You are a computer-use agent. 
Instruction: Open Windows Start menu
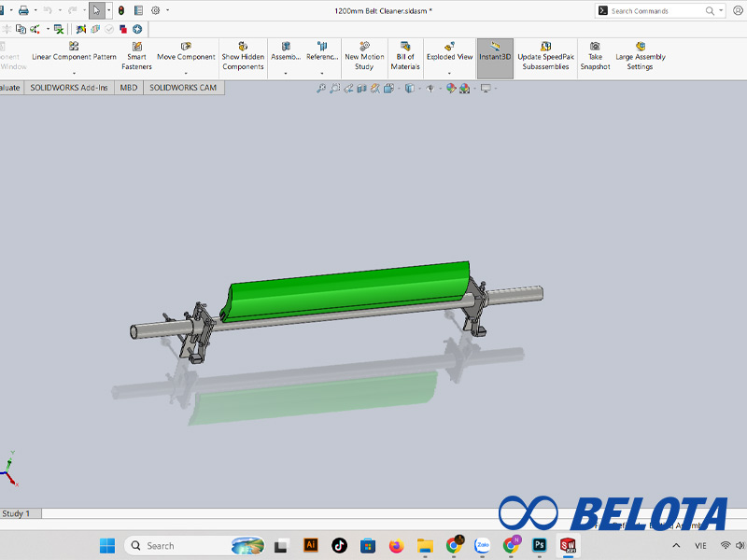coord(107,546)
